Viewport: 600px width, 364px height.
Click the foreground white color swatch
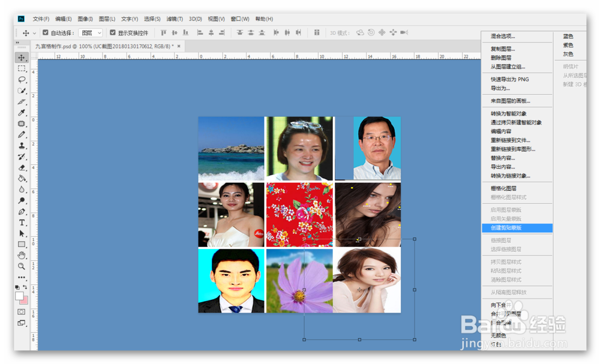point(19,296)
